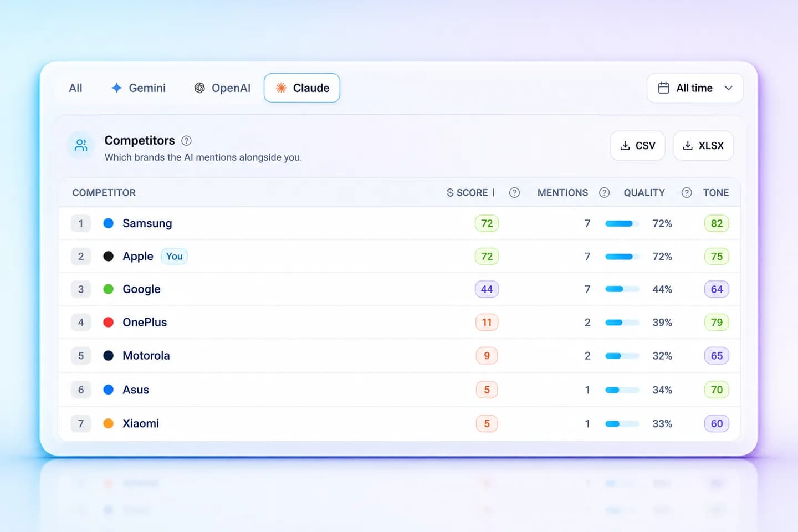Click Google's tone badge 64

(x=717, y=289)
